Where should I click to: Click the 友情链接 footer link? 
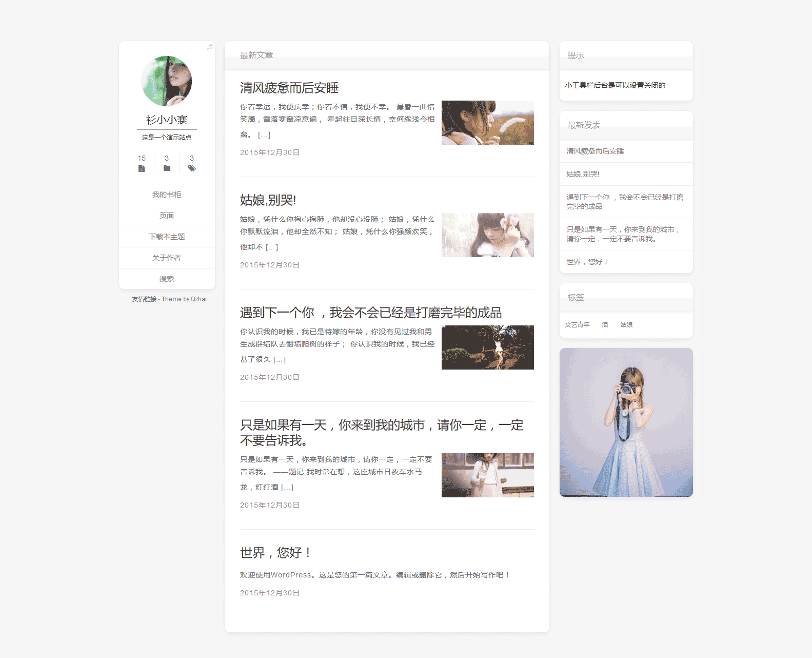(144, 299)
